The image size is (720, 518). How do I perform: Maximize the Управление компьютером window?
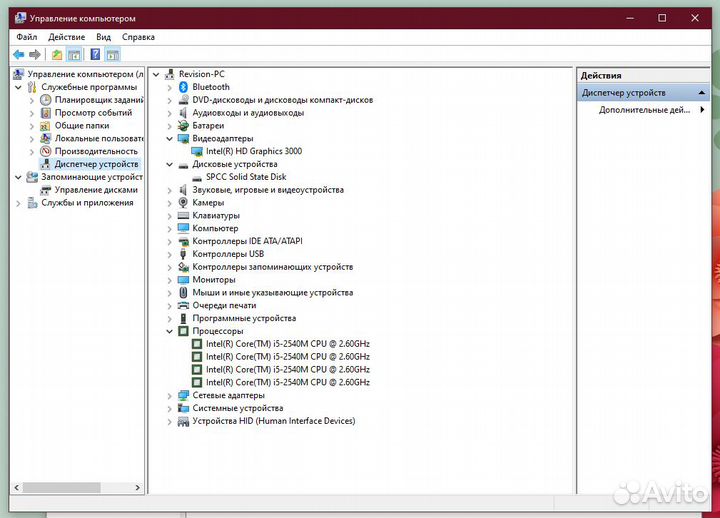point(662,18)
